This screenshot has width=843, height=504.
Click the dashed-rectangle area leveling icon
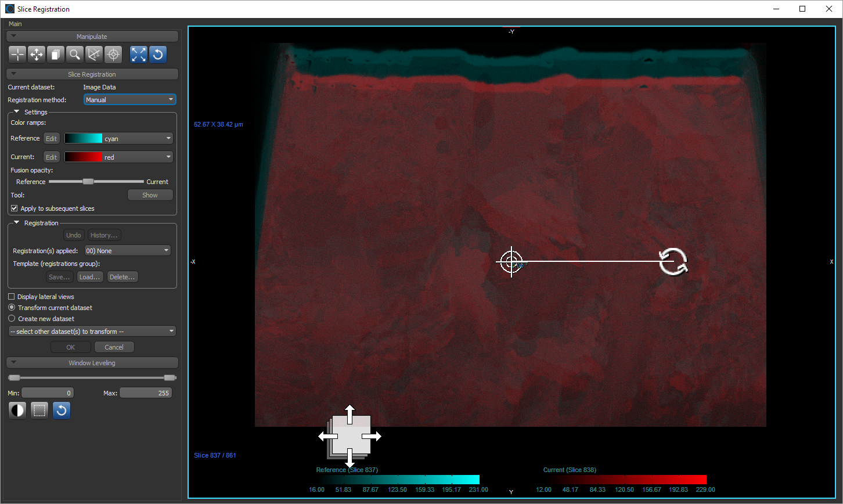(39, 411)
